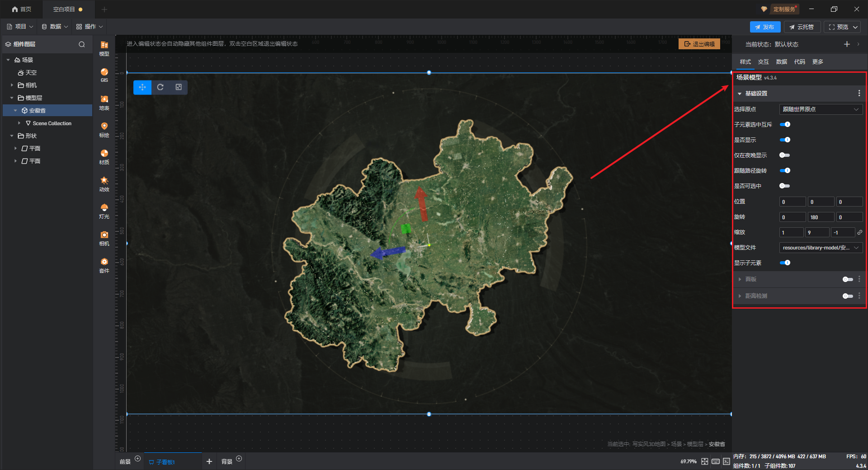This screenshot has height=470, width=868.
Task: Select the rotate tool in canvas toolbar
Action: 160,87
